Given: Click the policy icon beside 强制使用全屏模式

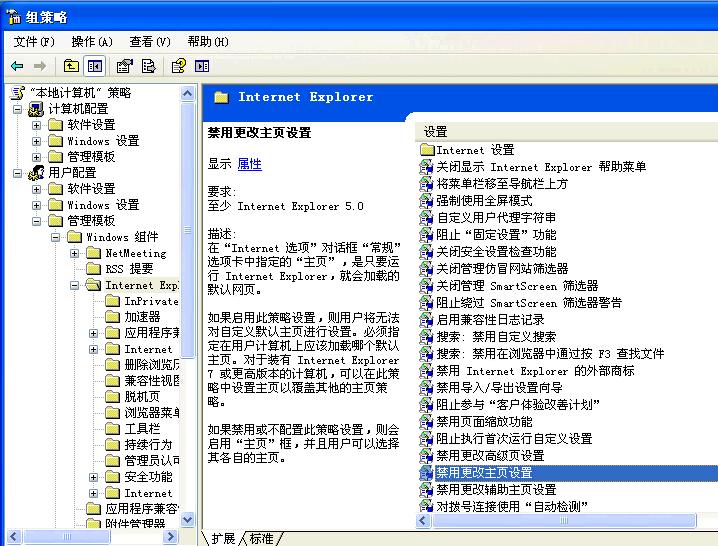Looking at the screenshot, I should [426, 201].
